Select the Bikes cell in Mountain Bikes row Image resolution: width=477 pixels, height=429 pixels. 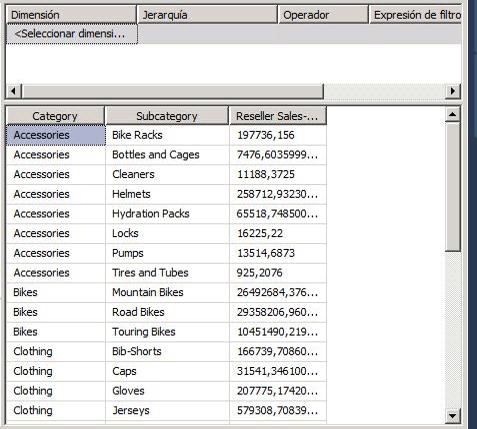pyautogui.click(x=56, y=293)
